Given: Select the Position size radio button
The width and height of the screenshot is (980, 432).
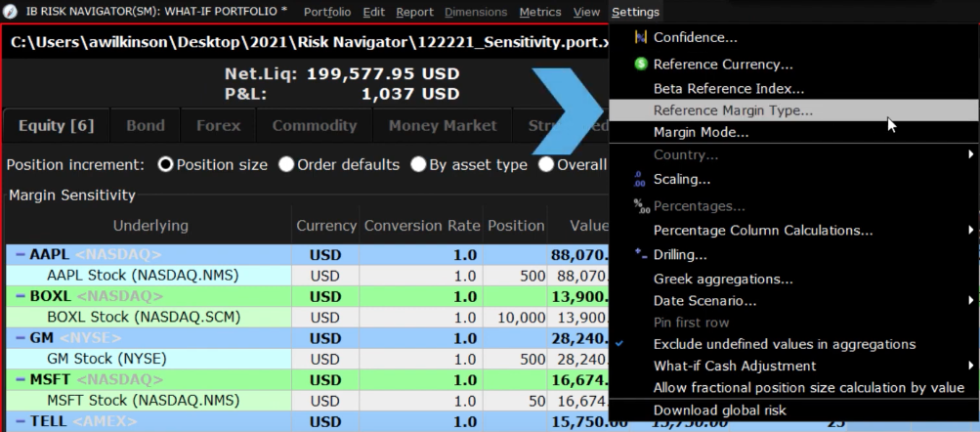Looking at the screenshot, I should point(165,164).
